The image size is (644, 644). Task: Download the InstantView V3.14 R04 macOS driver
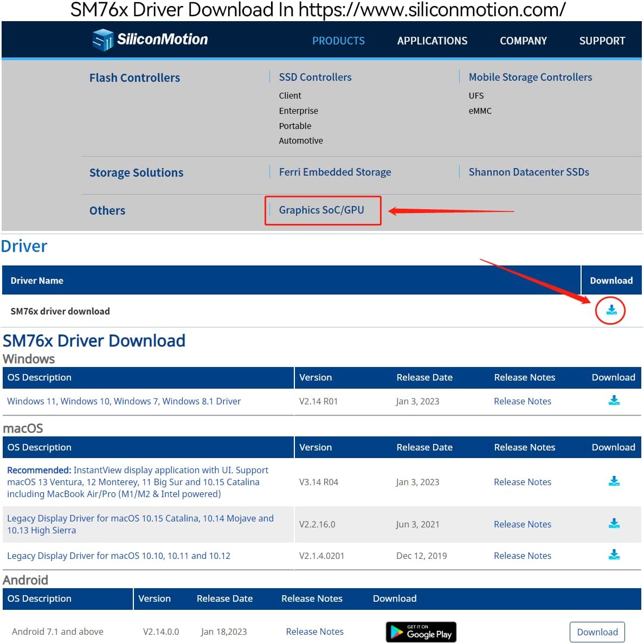(x=614, y=481)
